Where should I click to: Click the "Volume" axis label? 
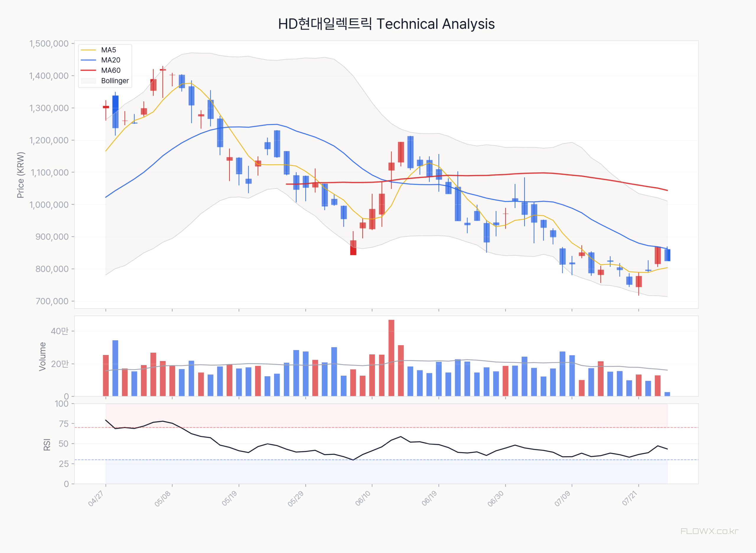43,356
